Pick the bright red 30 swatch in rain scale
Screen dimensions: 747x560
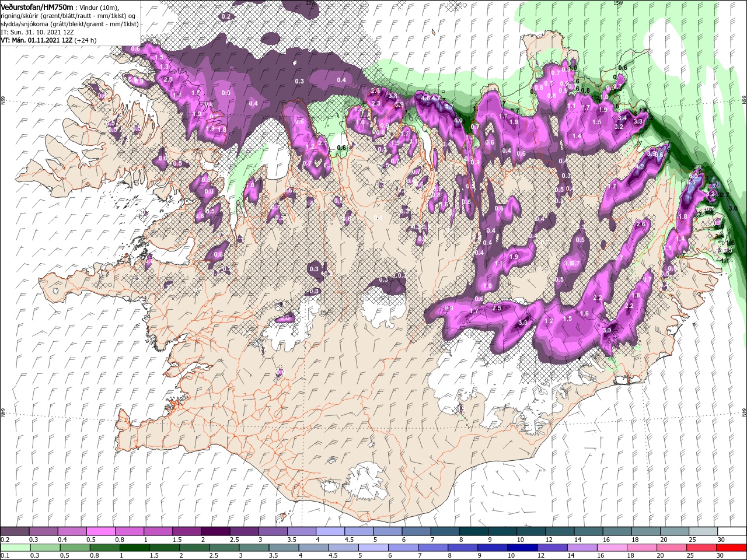731,548
